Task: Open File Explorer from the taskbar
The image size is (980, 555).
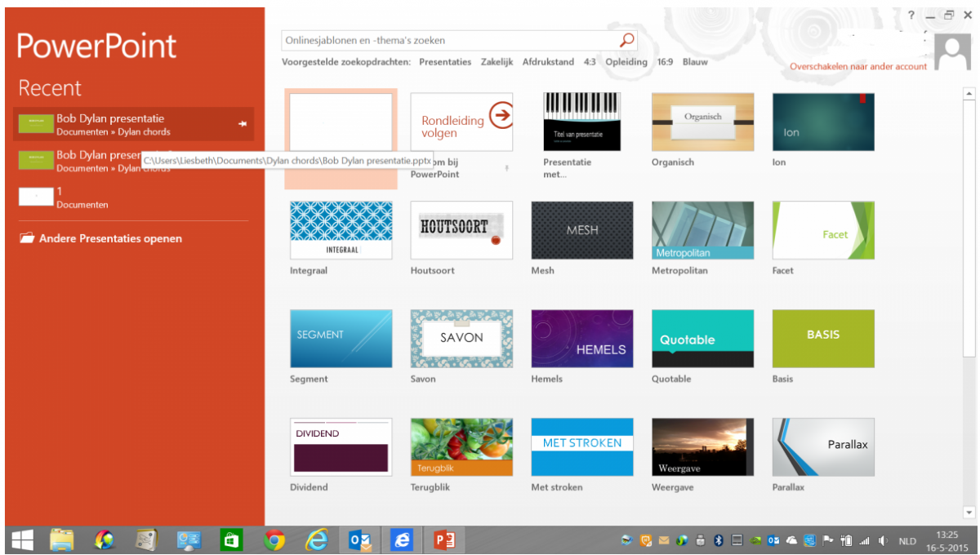Action: click(62, 540)
